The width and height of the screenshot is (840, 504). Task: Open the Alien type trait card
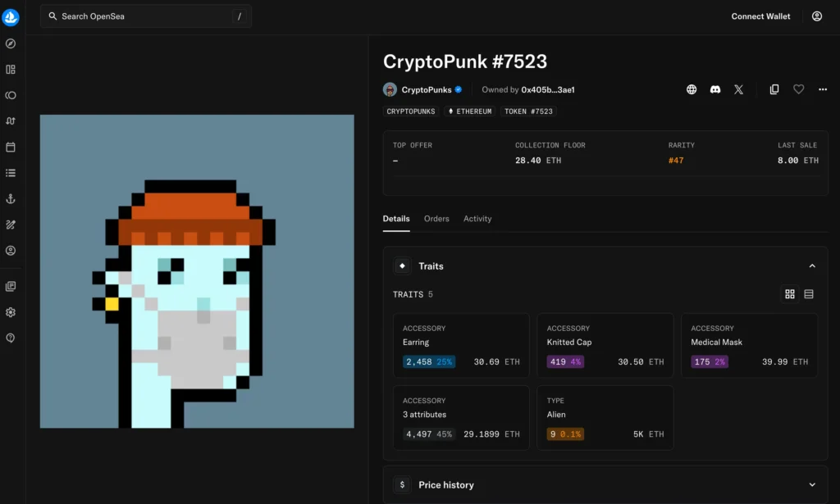605,417
